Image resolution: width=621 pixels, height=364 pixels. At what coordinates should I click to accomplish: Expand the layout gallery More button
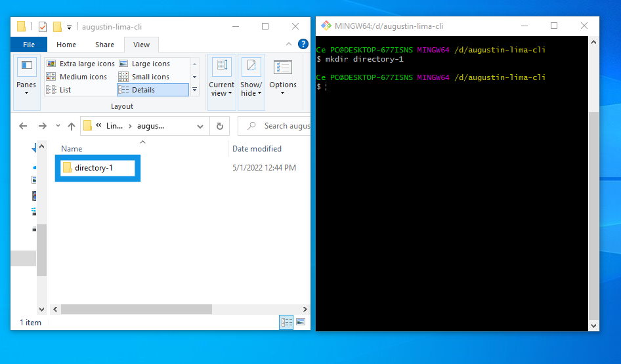(194, 90)
